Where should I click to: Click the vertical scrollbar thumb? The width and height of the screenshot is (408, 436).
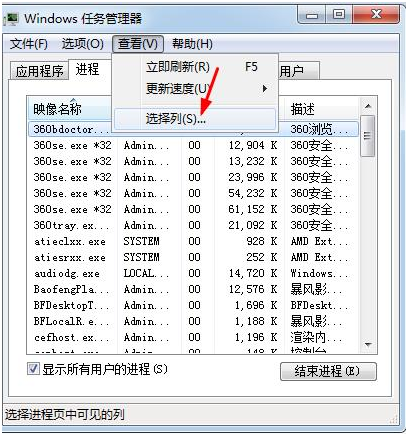[368, 136]
